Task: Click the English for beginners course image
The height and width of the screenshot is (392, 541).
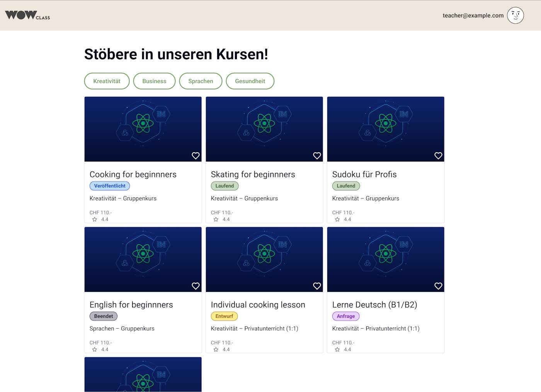Action: 143,259
